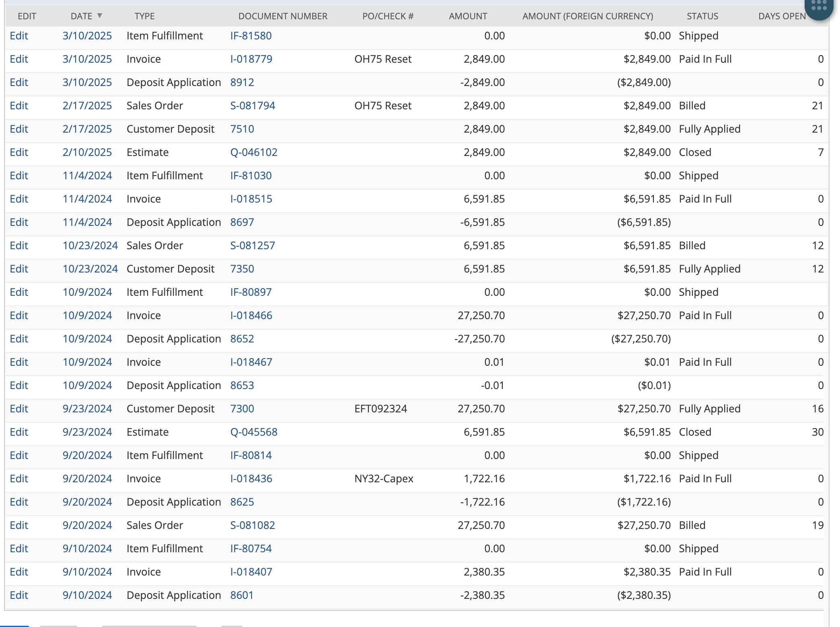Sort by the STATUS column header
840x627 pixels.
pyautogui.click(x=702, y=16)
